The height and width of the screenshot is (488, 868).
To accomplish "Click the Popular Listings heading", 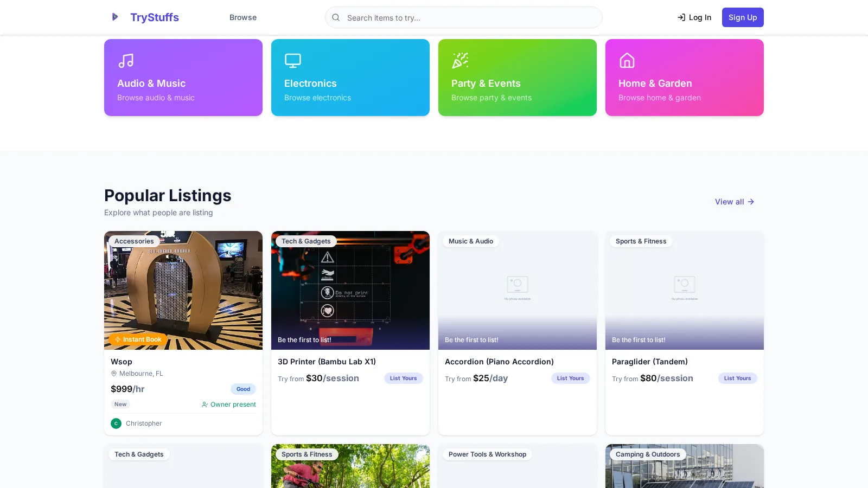I will click(168, 196).
